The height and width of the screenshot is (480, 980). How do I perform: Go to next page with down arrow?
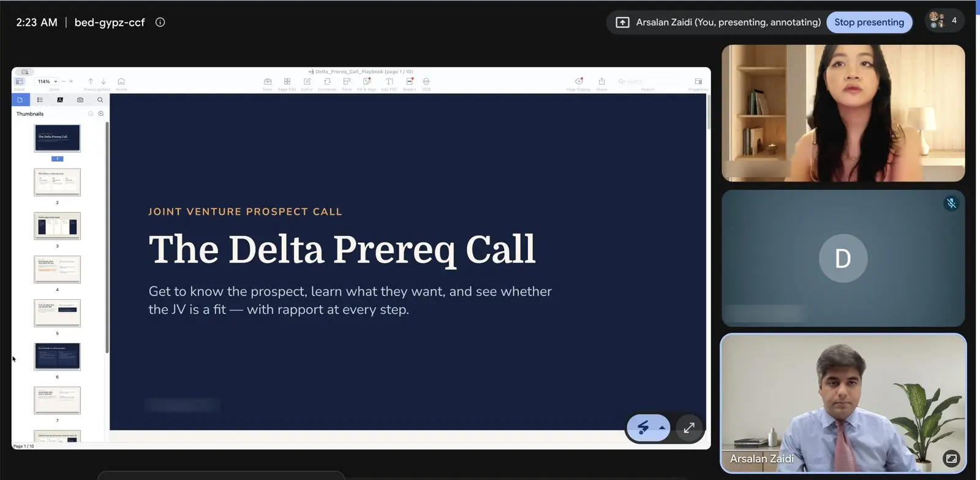(104, 82)
